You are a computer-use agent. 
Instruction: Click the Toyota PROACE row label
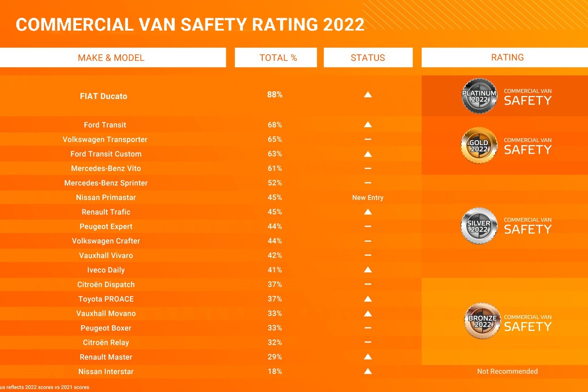pyautogui.click(x=106, y=299)
